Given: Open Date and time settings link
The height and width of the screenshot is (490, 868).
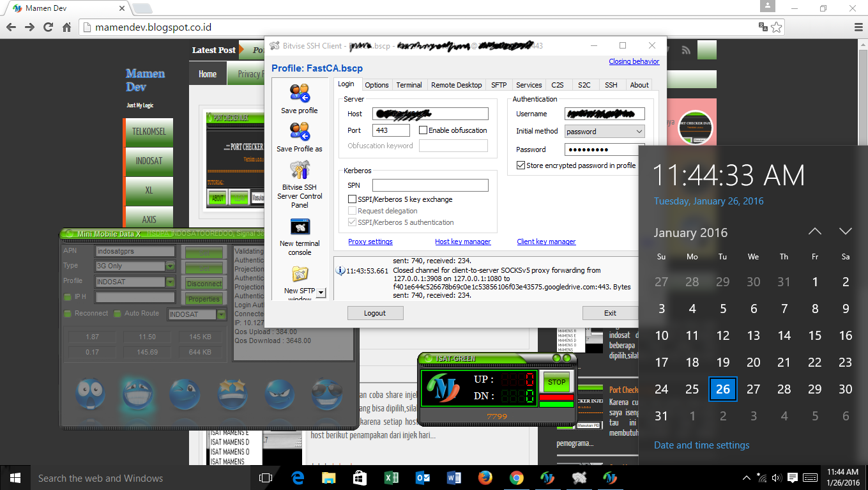Looking at the screenshot, I should click(x=702, y=445).
